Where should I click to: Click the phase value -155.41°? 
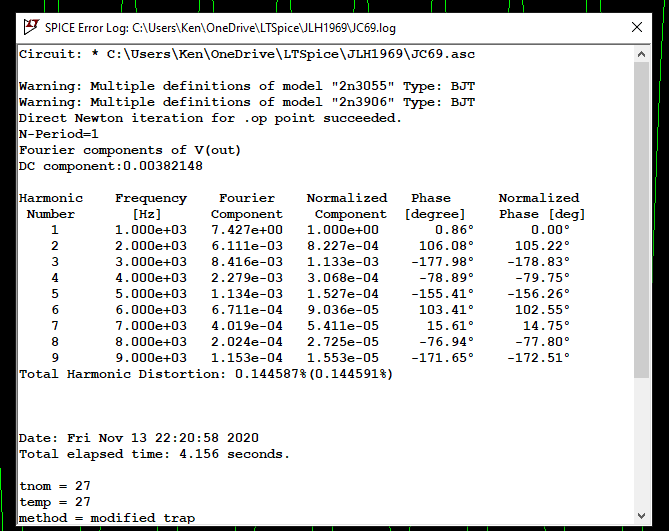click(442, 294)
